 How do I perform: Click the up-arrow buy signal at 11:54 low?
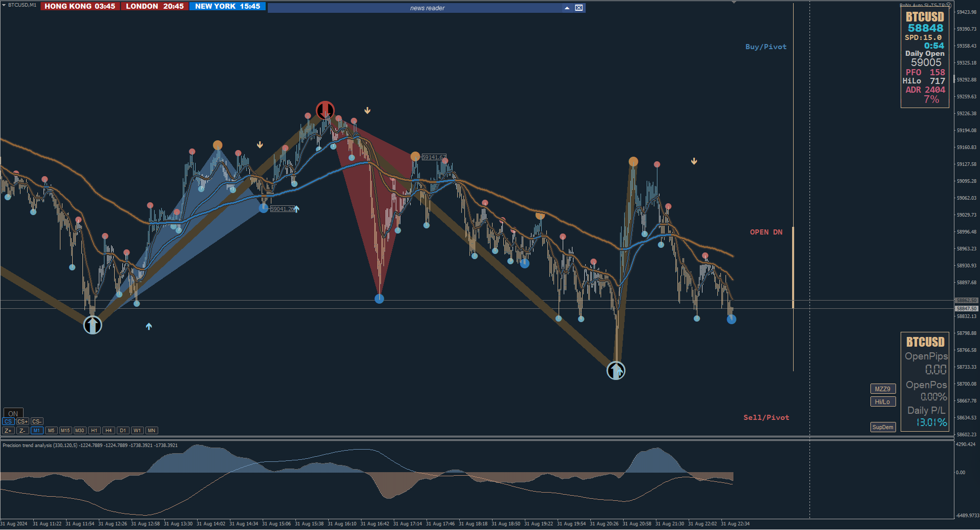tap(93, 325)
